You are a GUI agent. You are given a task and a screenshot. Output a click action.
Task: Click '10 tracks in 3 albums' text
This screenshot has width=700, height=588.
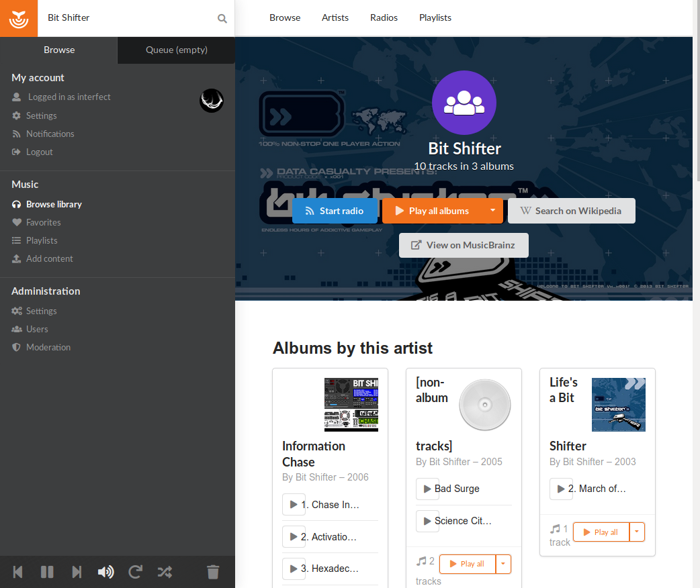[x=464, y=166]
